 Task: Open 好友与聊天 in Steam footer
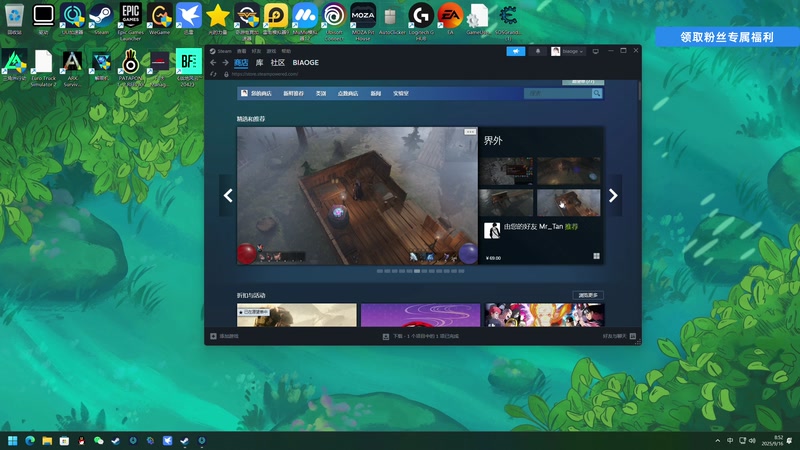click(x=619, y=336)
